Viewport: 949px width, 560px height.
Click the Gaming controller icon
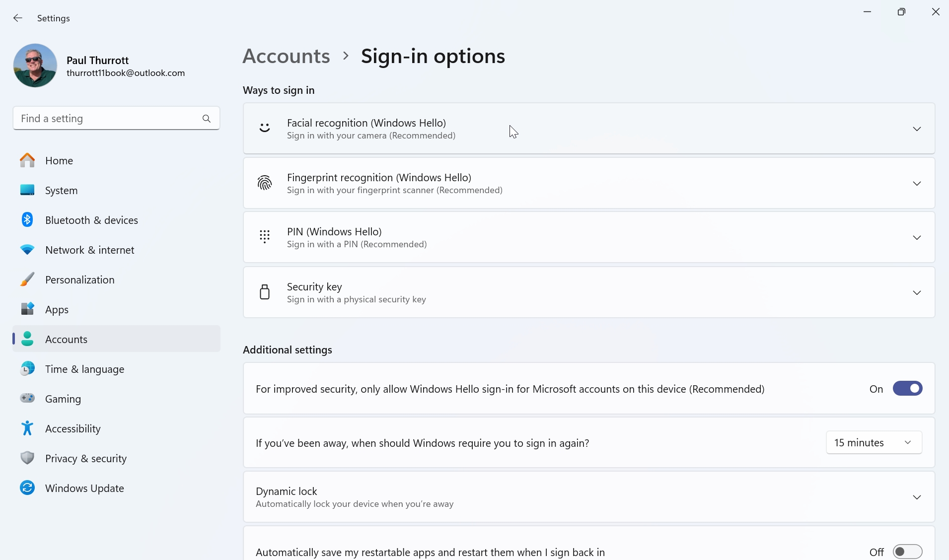(27, 399)
